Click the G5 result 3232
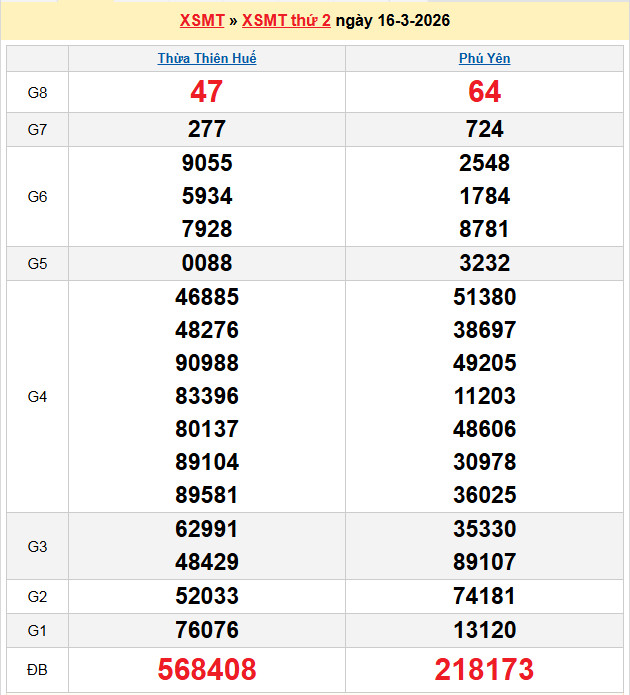Image resolution: width=630 pixels, height=695 pixels. [484, 263]
